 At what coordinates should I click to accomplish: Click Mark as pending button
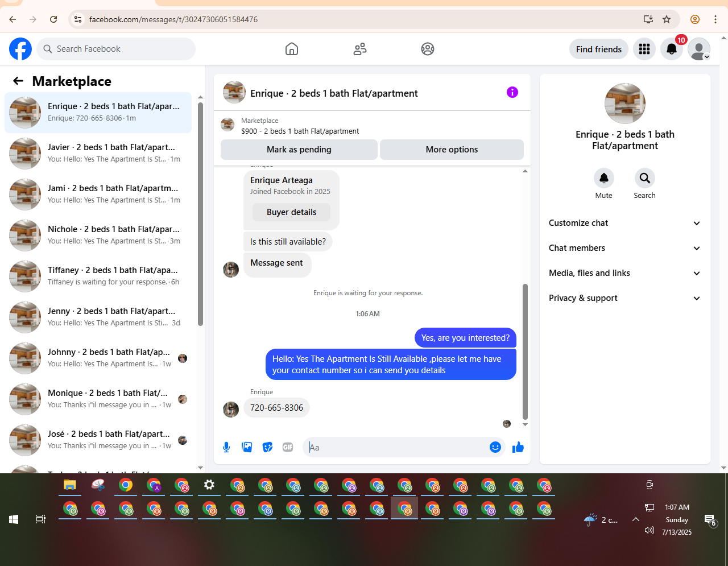click(x=299, y=150)
